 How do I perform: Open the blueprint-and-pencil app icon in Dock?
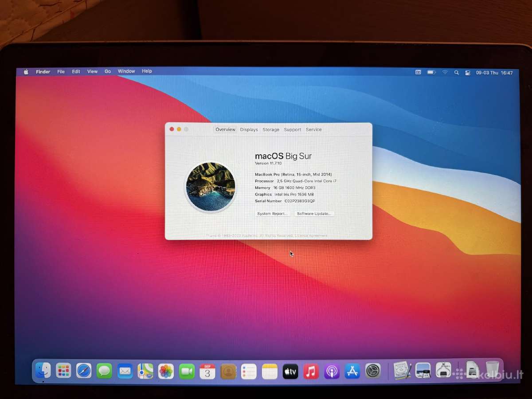pos(403,370)
